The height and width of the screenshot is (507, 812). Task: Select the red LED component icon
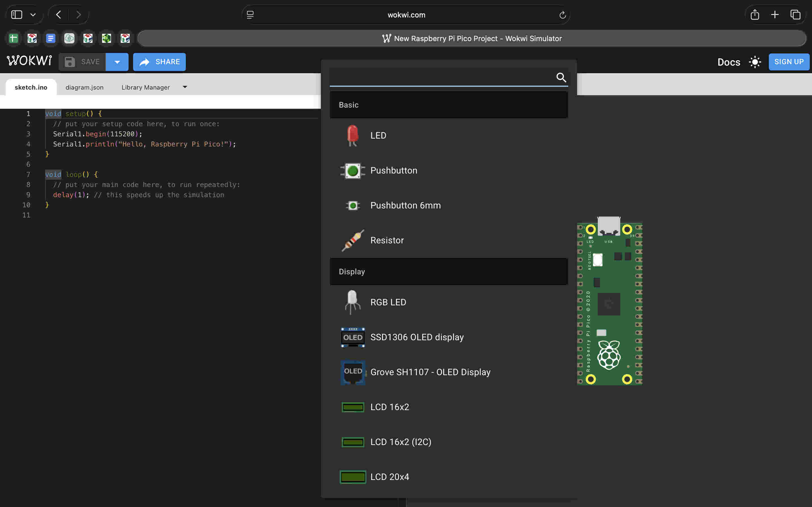point(352,135)
